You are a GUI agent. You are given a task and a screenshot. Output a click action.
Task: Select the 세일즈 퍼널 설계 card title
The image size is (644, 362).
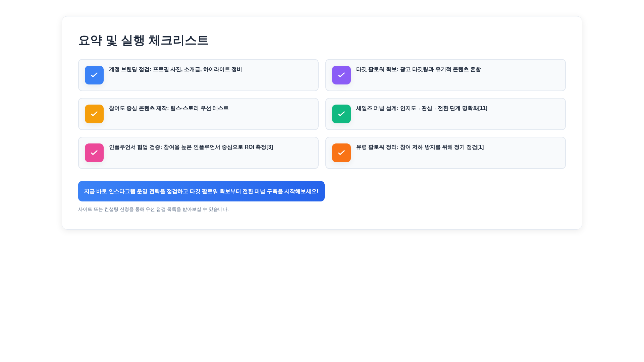(x=421, y=108)
